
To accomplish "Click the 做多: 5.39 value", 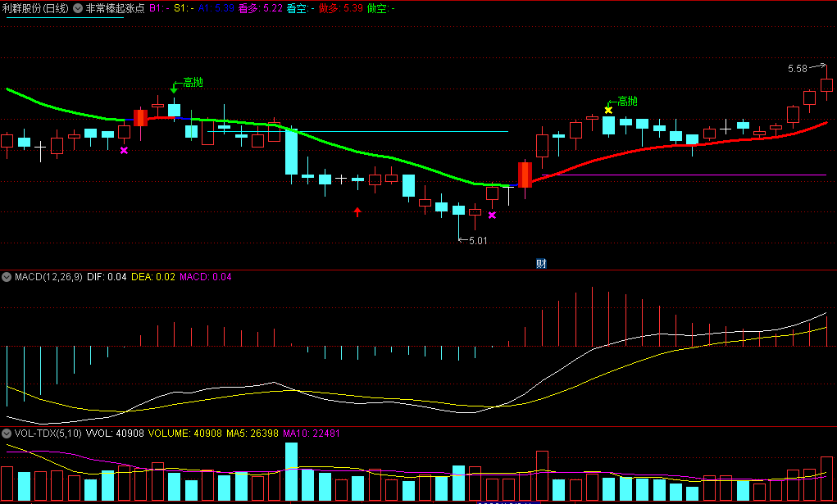I will 340,8.
